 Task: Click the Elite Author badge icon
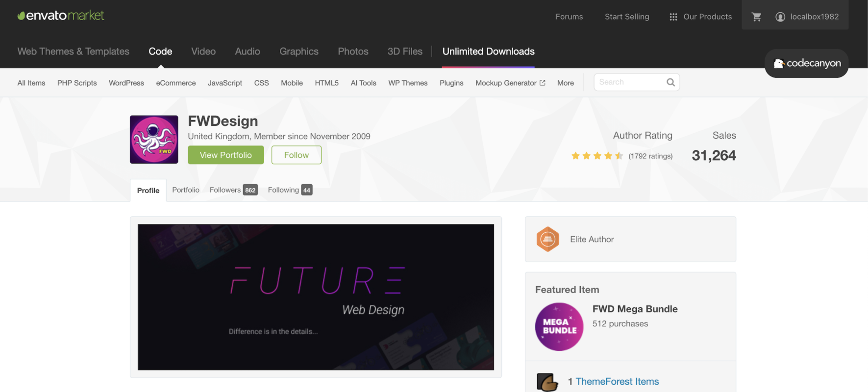click(547, 239)
